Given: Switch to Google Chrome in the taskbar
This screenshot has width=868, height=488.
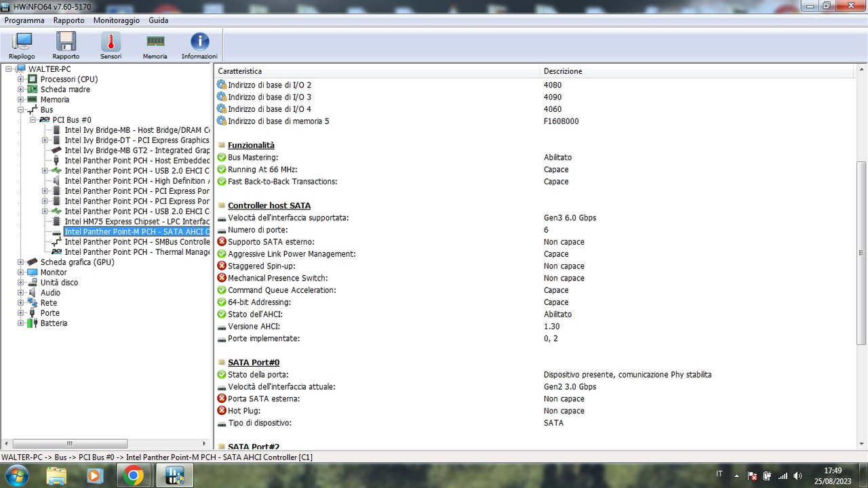Looking at the screenshot, I should tap(134, 476).
